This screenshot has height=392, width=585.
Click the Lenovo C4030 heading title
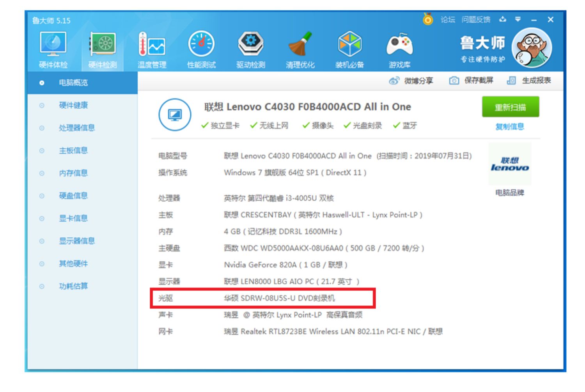click(x=308, y=107)
